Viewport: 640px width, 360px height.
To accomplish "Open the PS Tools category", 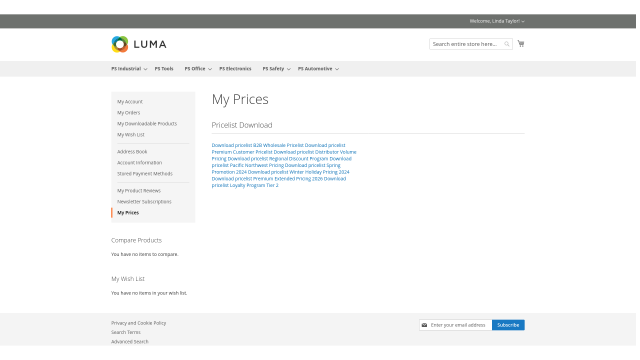I will [164, 69].
